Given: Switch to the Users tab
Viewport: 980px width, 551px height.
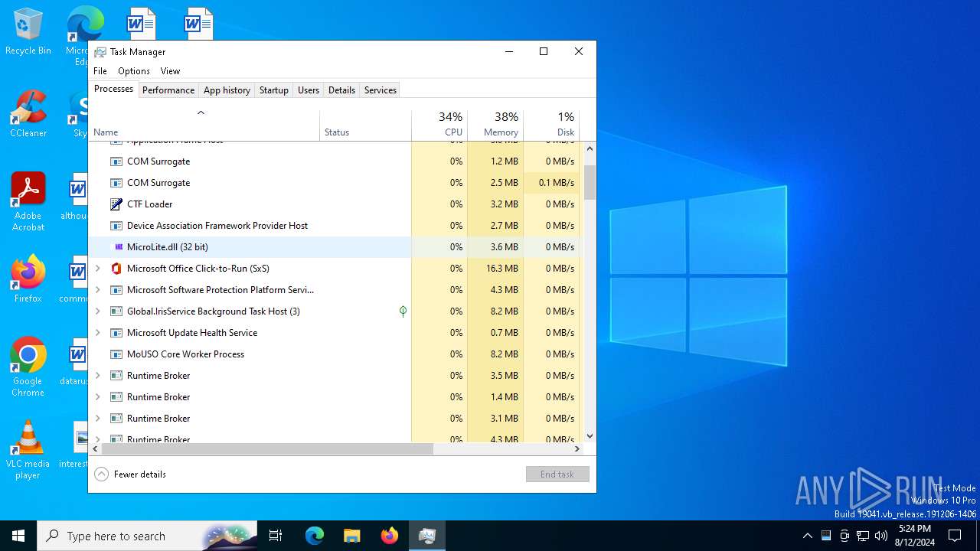Looking at the screenshot, I should pyautogui.click(x=309, y=90).
